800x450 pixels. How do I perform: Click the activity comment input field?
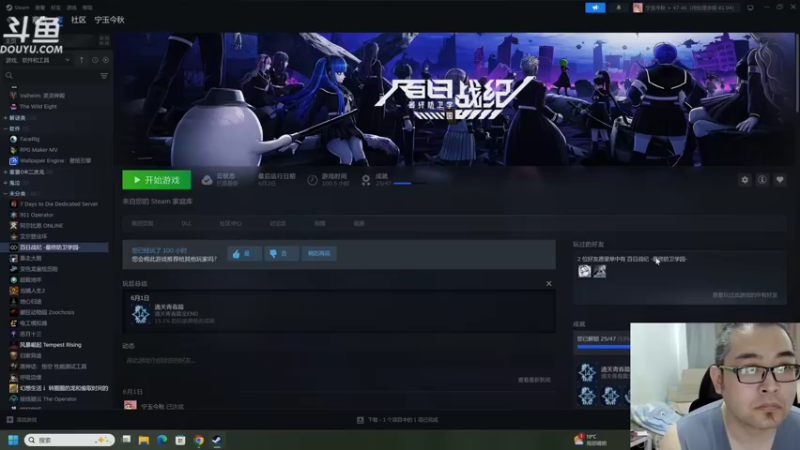pyautogui.click(x=337, y=361)
